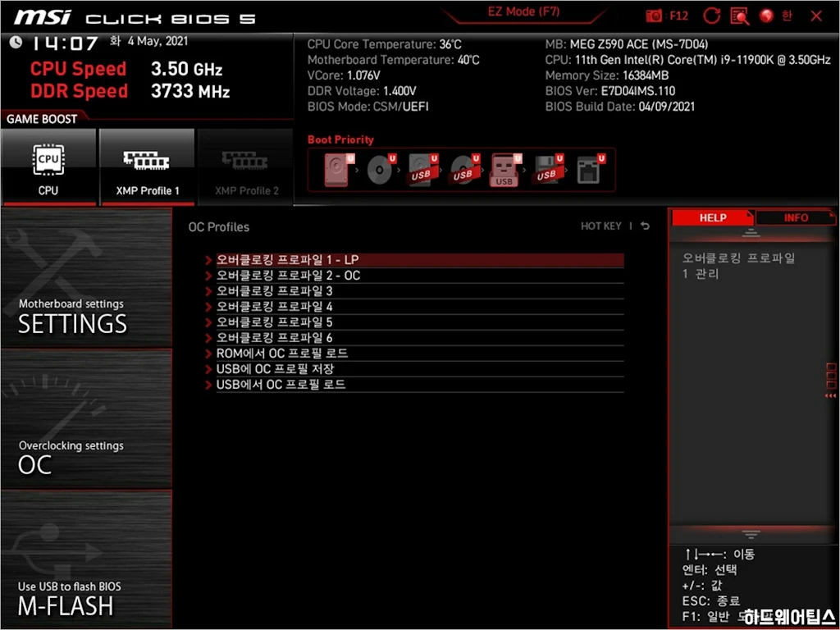This screenshot has width=840, height=630.
Task: Toggle the CPU Game Boost button
Action: [x=48, y=167]
